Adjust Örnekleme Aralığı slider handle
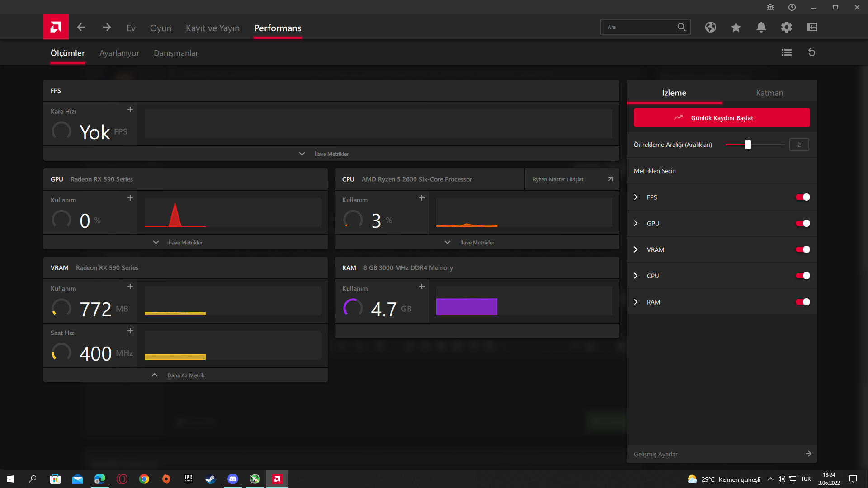Screen dimensions: 868x488 click(x=748, y=145)
